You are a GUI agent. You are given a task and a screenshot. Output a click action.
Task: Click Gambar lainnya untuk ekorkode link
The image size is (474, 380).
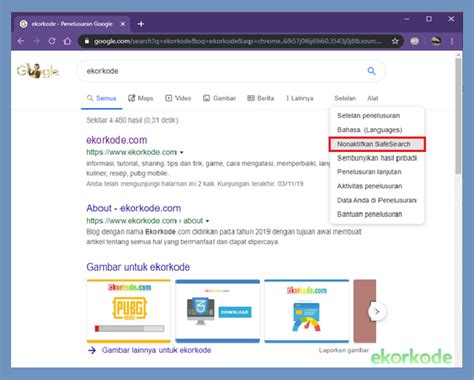156,350
